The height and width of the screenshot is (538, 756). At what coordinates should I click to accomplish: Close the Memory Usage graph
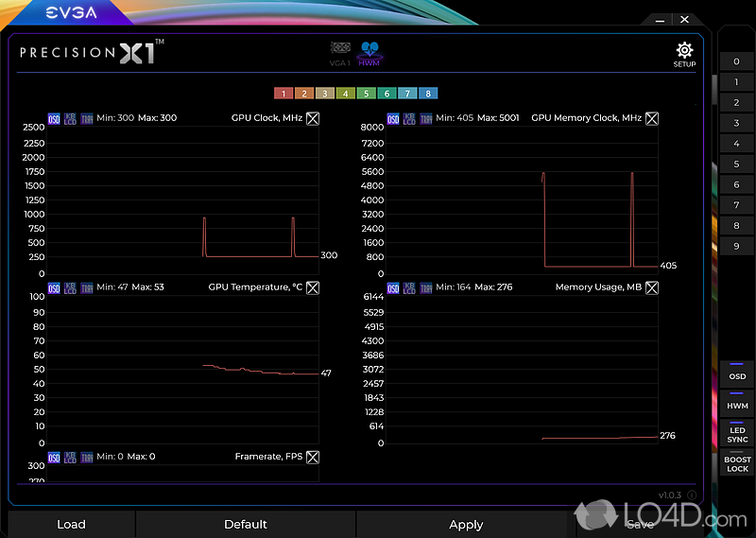652,287
